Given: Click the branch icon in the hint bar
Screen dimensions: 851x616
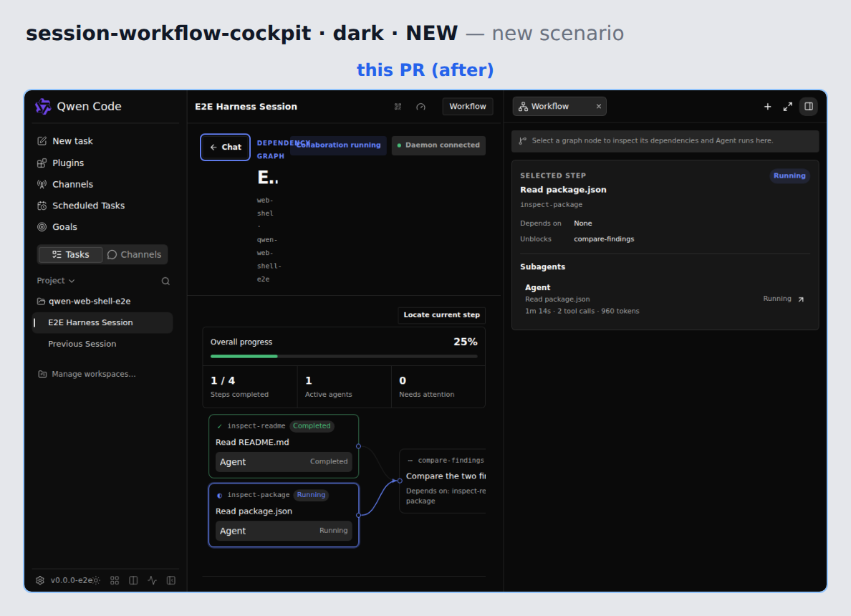Looking at the screenshot, I should (523, 141).
